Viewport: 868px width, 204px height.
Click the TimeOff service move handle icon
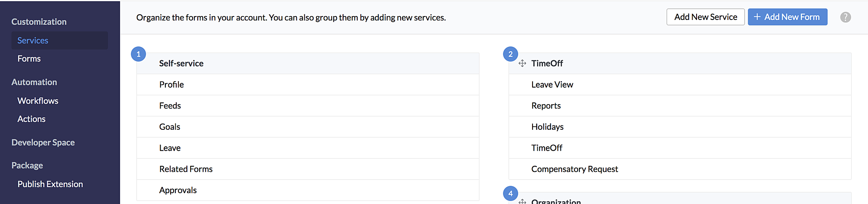pos(522,63)
